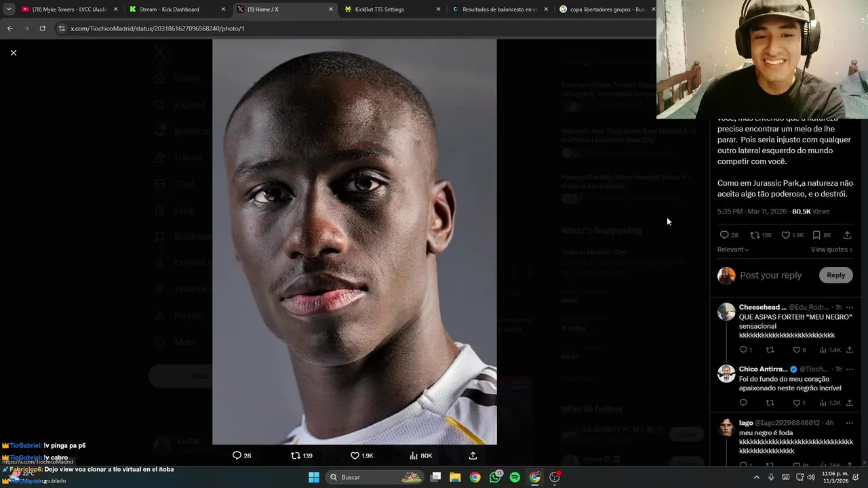
Task: Open WhatsApp from the taskbar
Action: tap(495, 477)
